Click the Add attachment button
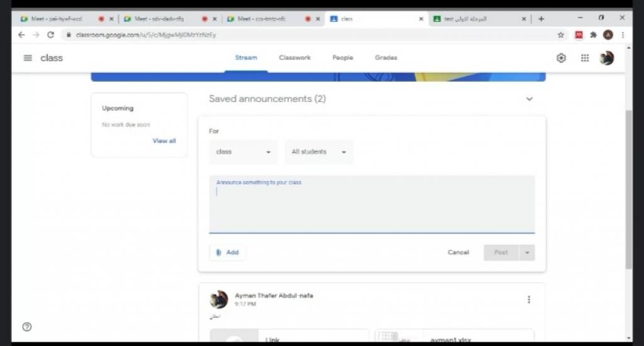This screenshot has height=346, width=644. point(227,253)
